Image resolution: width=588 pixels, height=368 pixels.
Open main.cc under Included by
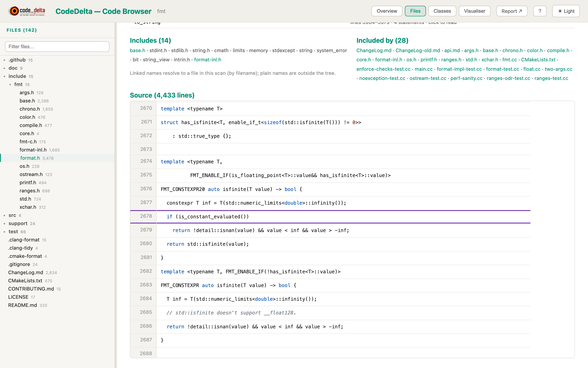423,69
